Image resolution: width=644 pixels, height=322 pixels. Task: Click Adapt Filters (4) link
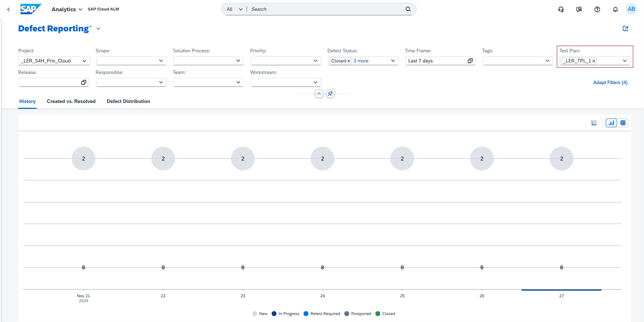click(x=610, y=82)
